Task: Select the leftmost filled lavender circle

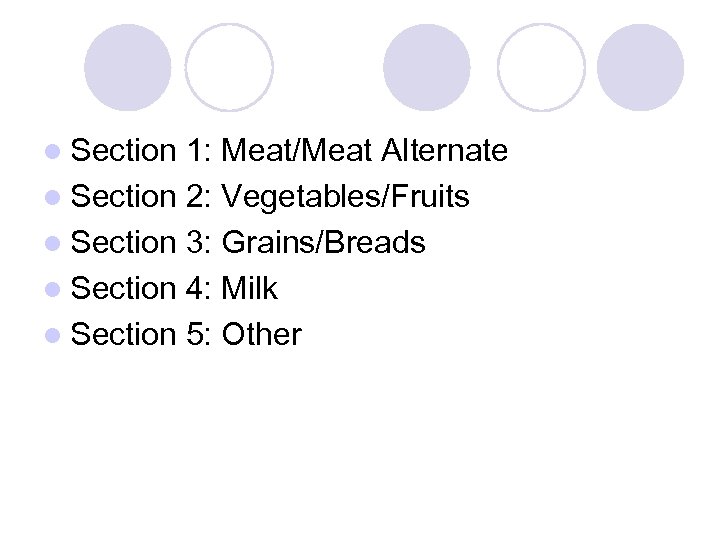Action: coord(127,67)
